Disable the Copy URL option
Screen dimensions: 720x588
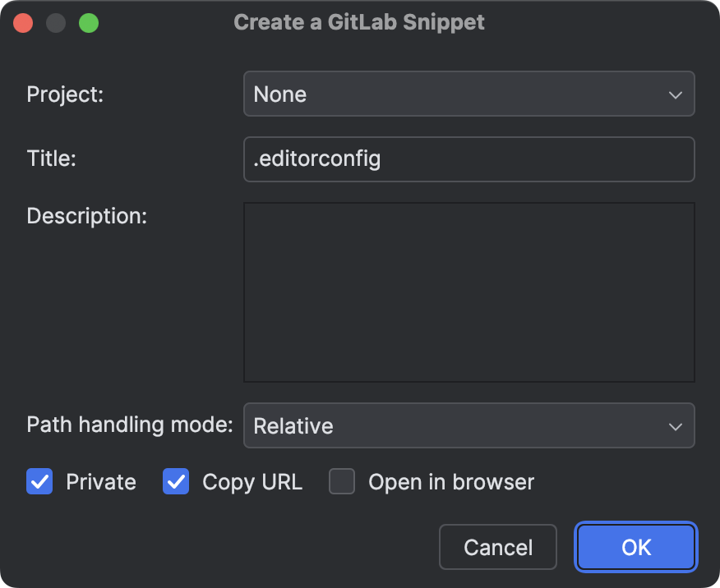tap(175, 482)
